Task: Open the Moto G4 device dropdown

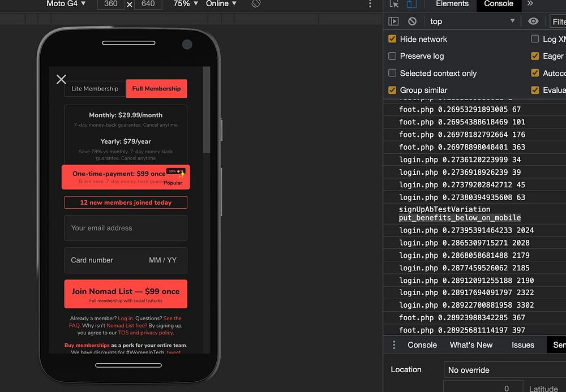Action: point(66,3)
